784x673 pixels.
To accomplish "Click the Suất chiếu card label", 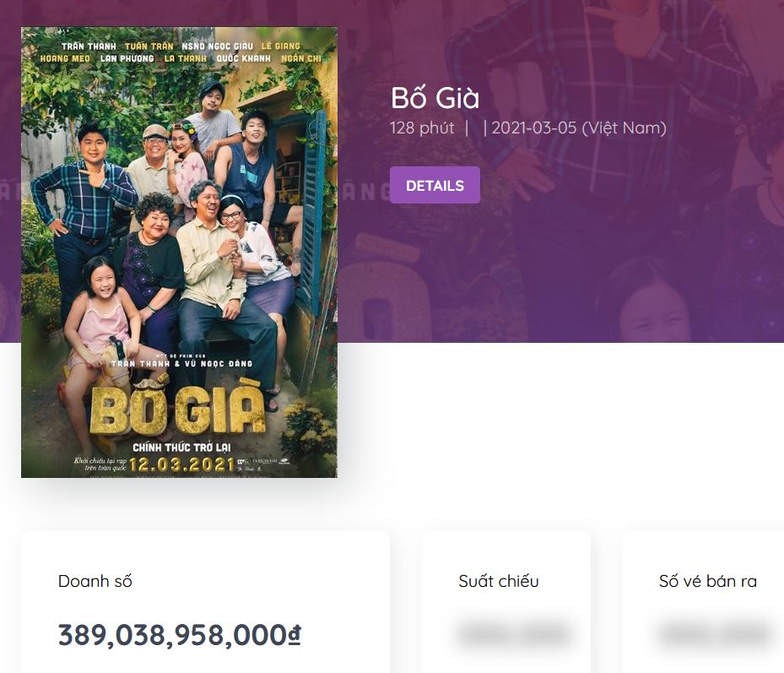I will (499, 581).
